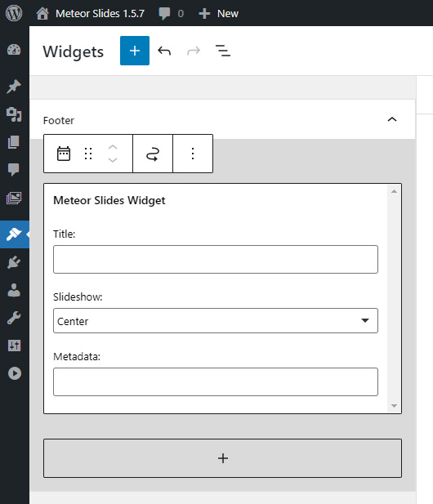Image resolution: width=433 pixels, height=504 pixels.
Task: Open the Dashboard sidebar icon
Action: tap(14, 50)
